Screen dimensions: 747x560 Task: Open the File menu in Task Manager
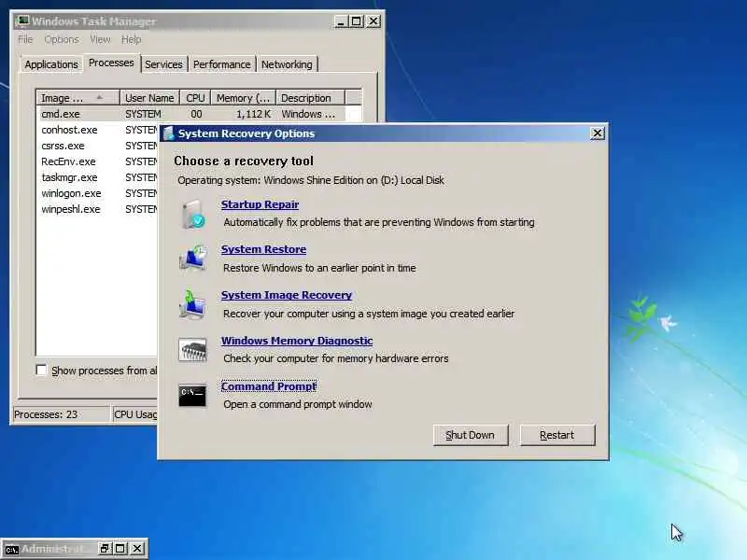coord(26,39)
